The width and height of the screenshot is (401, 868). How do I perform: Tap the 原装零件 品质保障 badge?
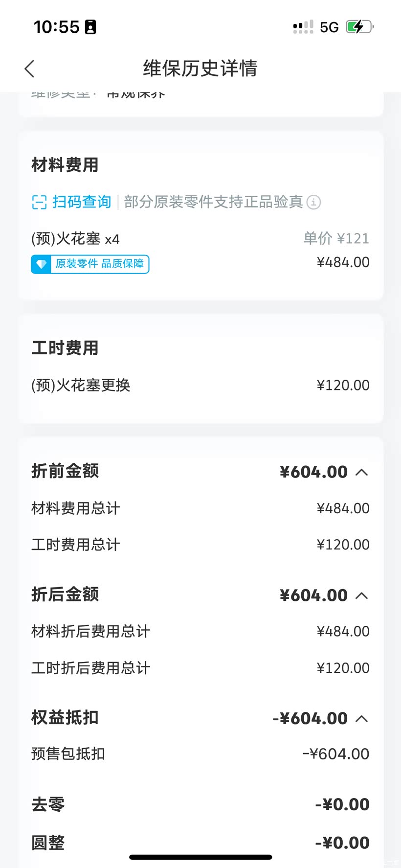(x=99, y=264)
